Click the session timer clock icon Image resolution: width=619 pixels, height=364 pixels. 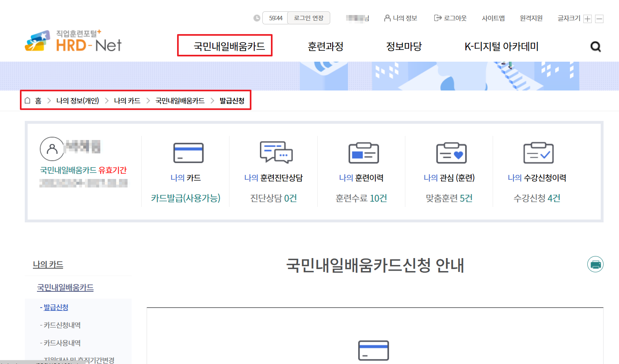click(257, 18)
